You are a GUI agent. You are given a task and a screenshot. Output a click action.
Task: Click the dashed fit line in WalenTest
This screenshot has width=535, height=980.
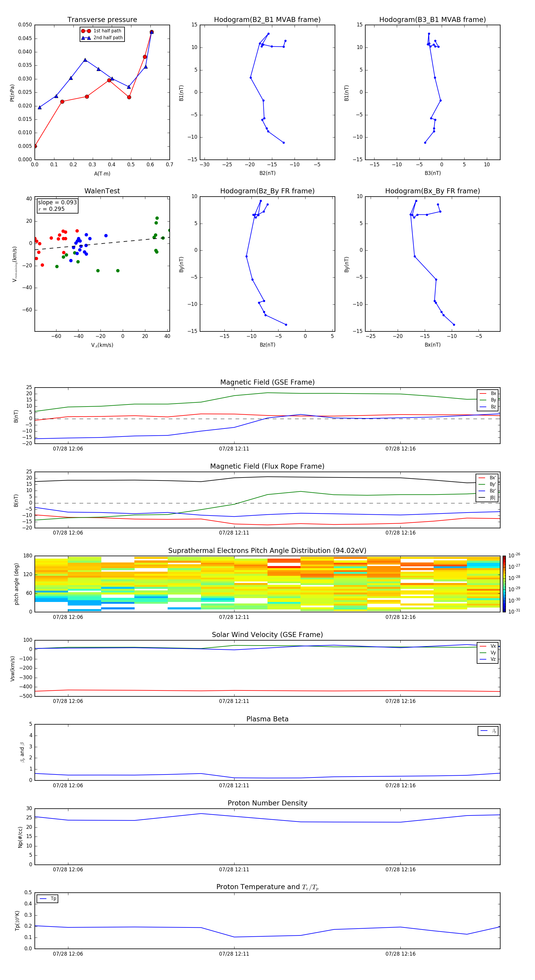pyautogui.click(x=102, y=244)
